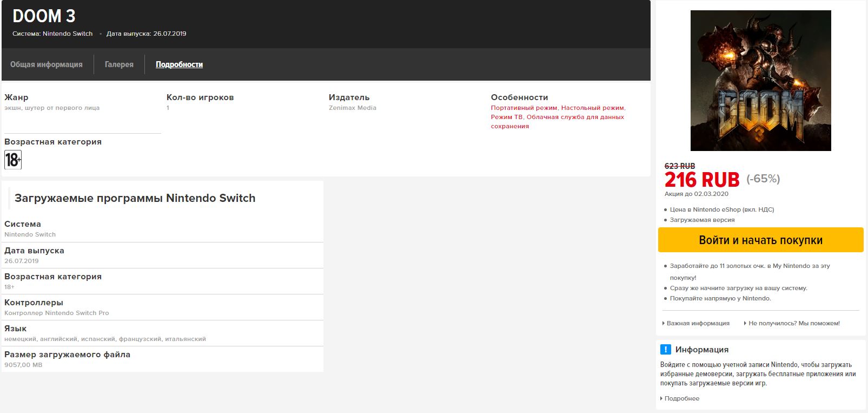868x413 pixels.
Task: Follow the Режим ТВ feature link
Action: click(507, 117)
